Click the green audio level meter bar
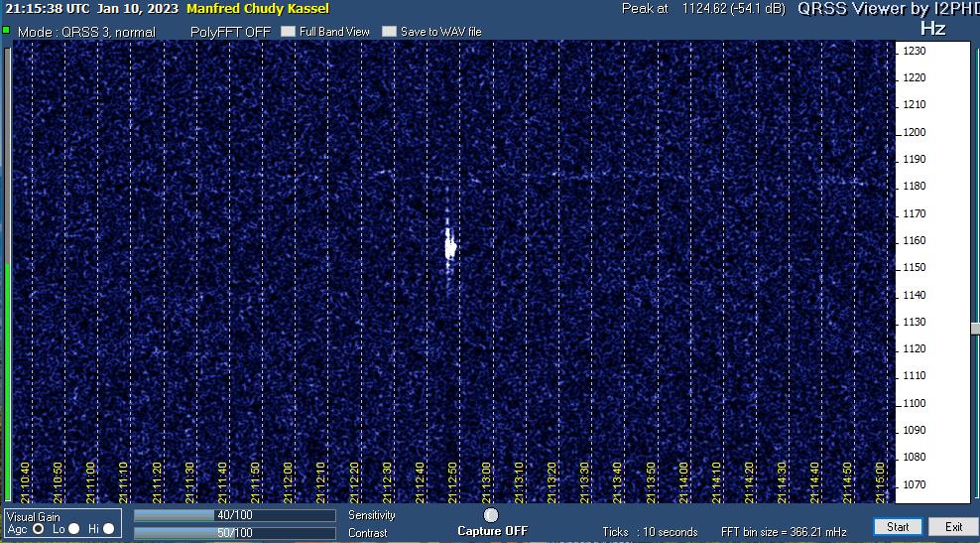 [x=7, y=381]
